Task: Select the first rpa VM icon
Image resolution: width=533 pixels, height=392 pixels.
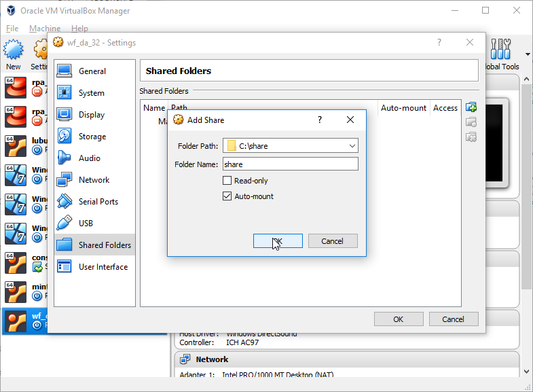Action: (x=16, y=88)
